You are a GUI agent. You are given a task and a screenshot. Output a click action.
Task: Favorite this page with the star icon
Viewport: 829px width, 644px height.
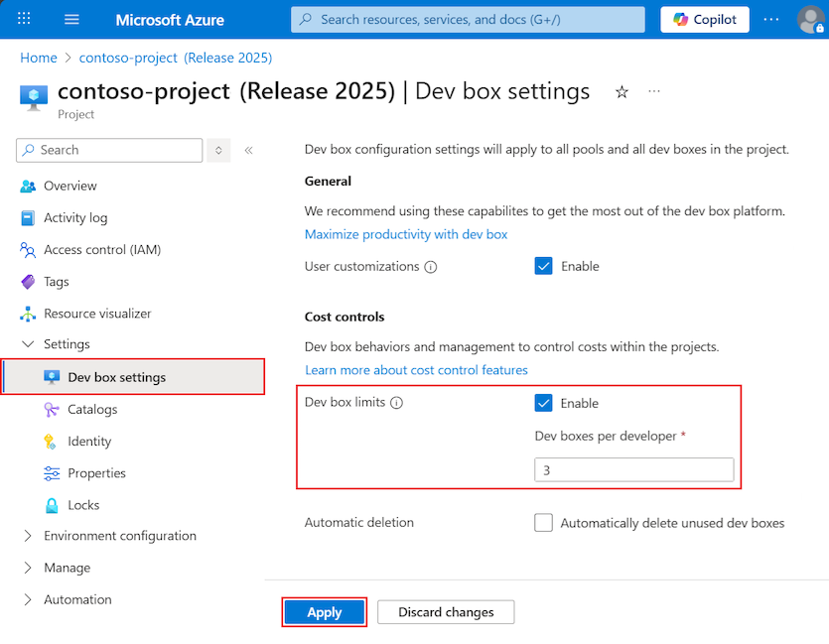[x=622, y=92]
